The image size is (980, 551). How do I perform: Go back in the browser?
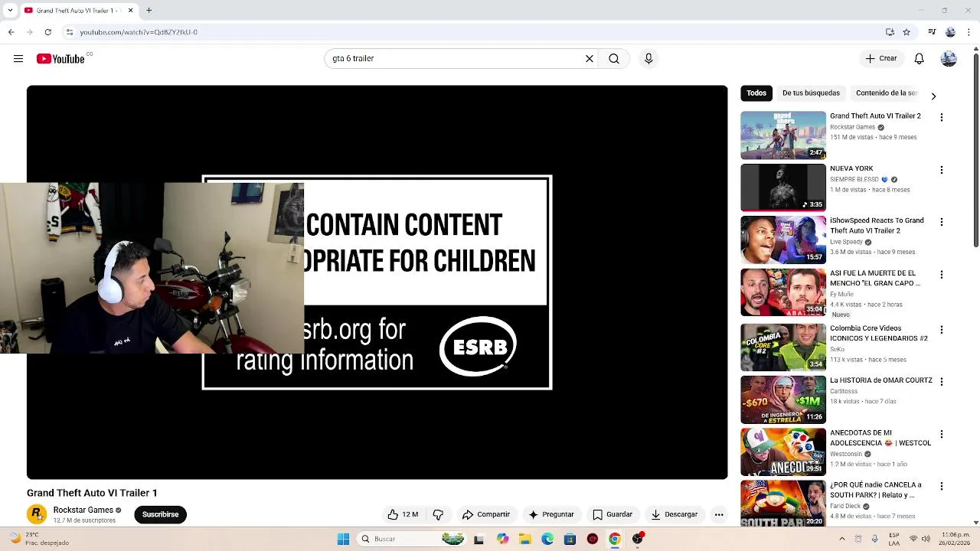(x=11, y=32)
